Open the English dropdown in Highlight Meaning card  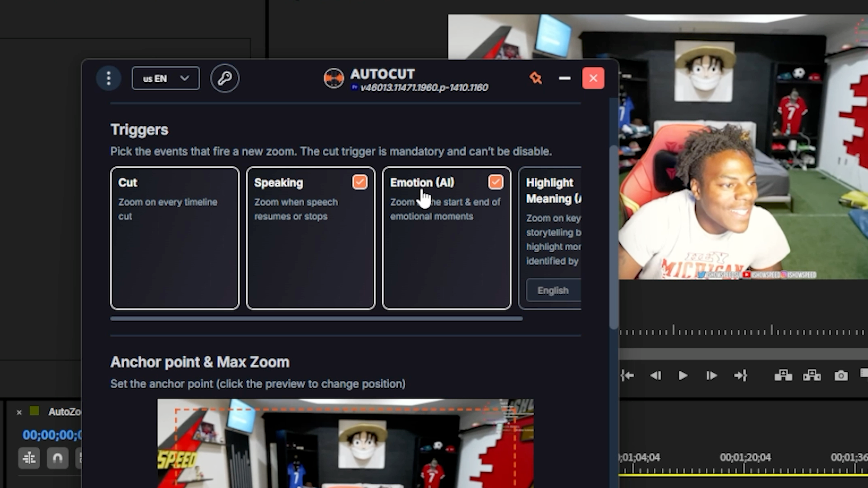point(554,291)
